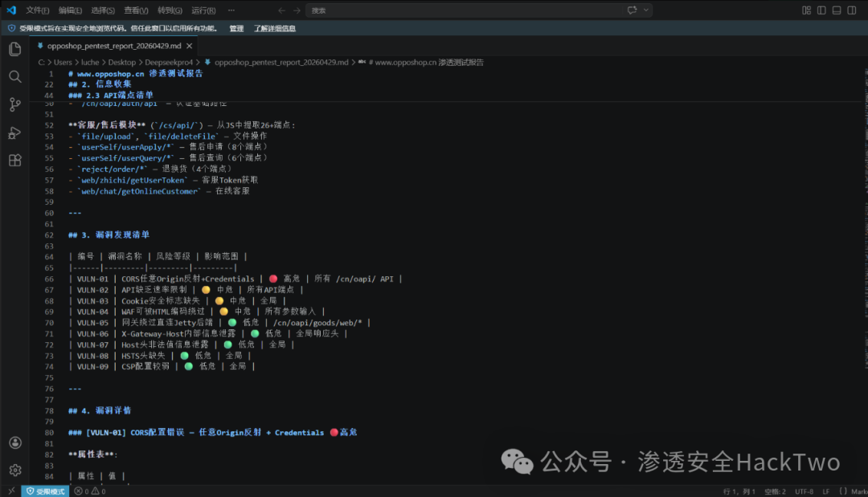The image size is (868, 497).
Task: Open the Accounts menu icon
Action: 15,443
